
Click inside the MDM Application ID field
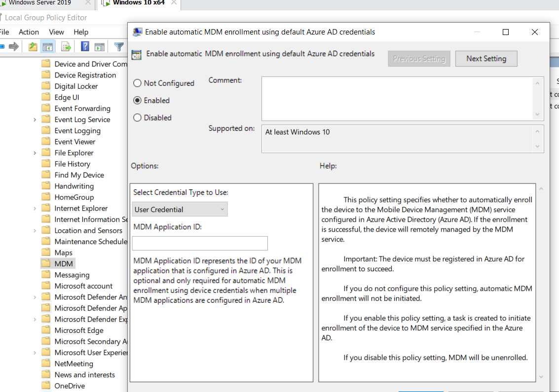(199, 243)
